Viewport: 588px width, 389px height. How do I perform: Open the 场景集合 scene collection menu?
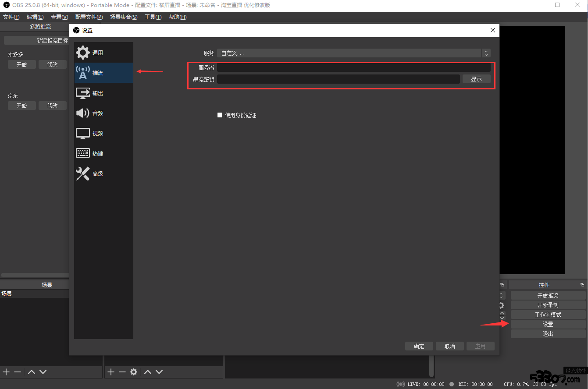pos(124,17)
